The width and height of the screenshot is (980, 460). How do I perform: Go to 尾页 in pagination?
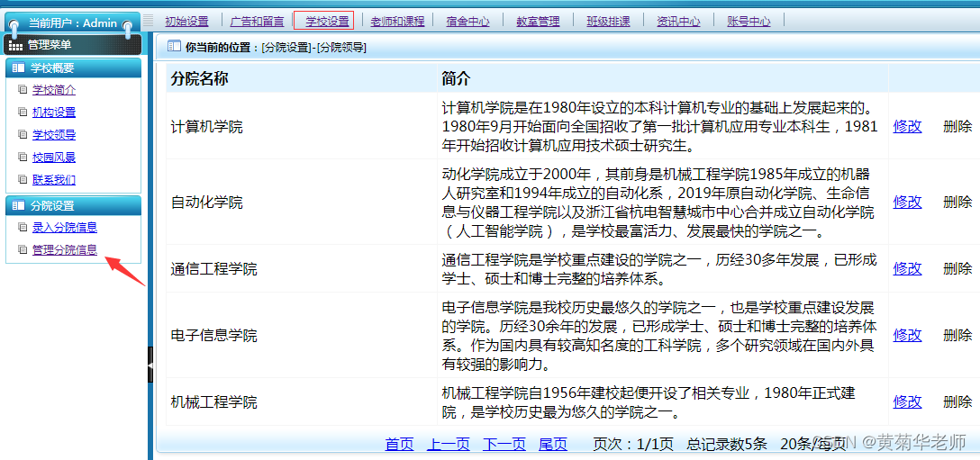point(553,445)
